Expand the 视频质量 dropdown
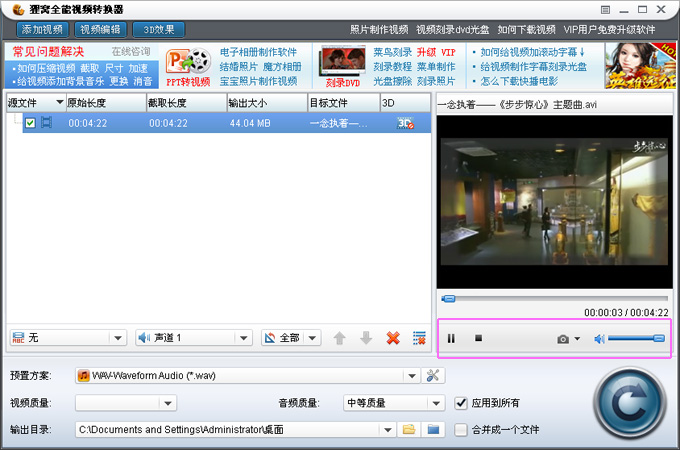The image size is (680, 450). tap(168, 403)
